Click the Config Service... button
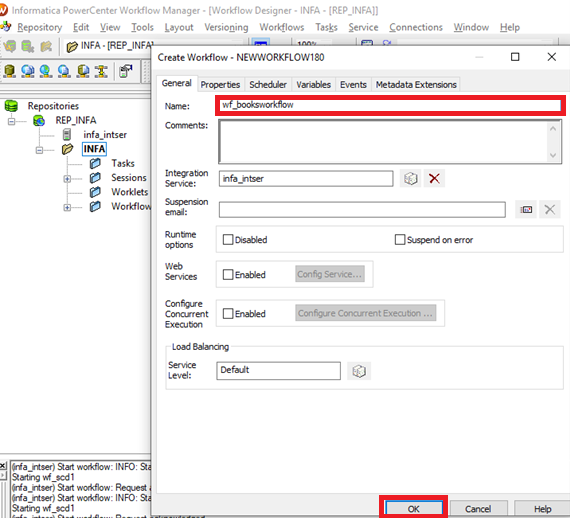570x518 pixels. (x=330, y=274)
